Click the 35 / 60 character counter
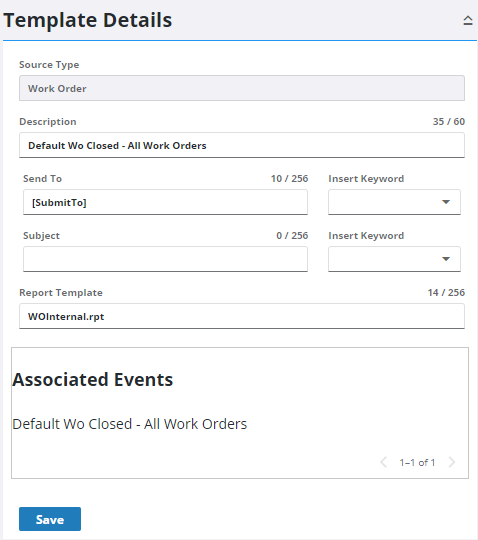Screen dimensions: 478x540 449,122
